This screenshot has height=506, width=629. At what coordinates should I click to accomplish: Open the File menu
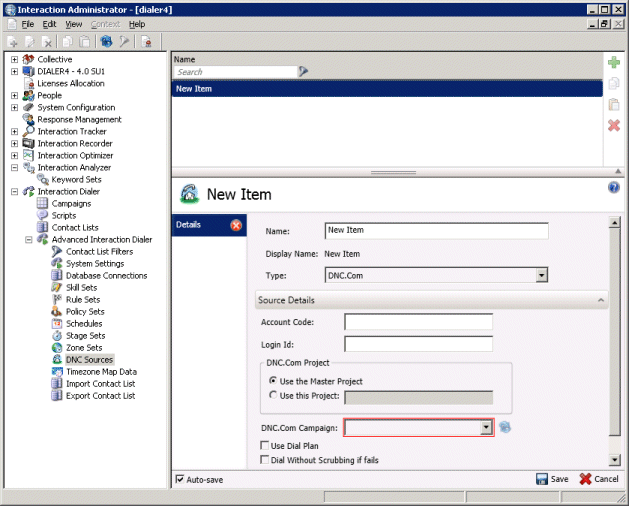(x=28, y=24)
